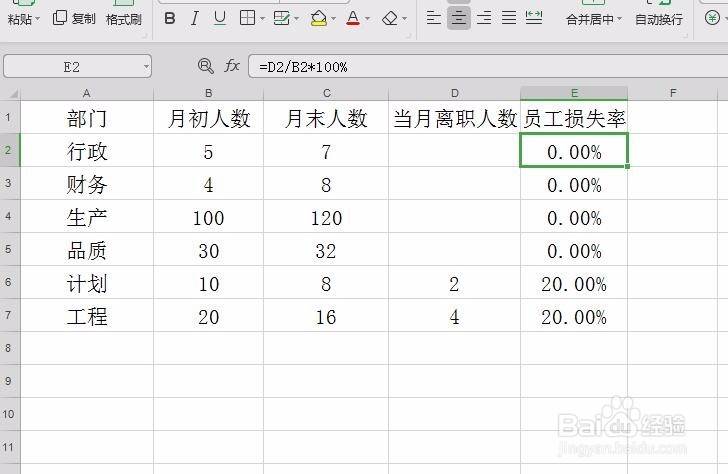The image size is (728, 474).
Task: Select column F header
Action: tap(673, 93)
